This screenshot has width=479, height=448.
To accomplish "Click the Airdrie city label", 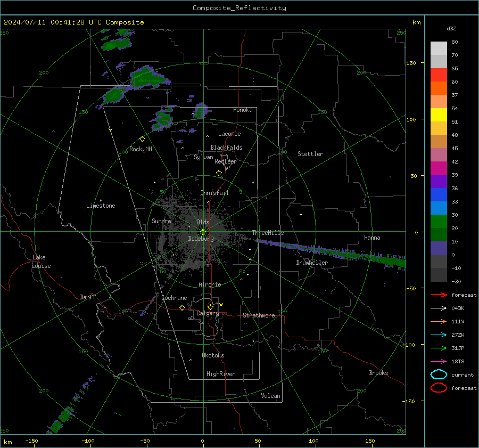I will pyautogui.click(x=210, y=284).
